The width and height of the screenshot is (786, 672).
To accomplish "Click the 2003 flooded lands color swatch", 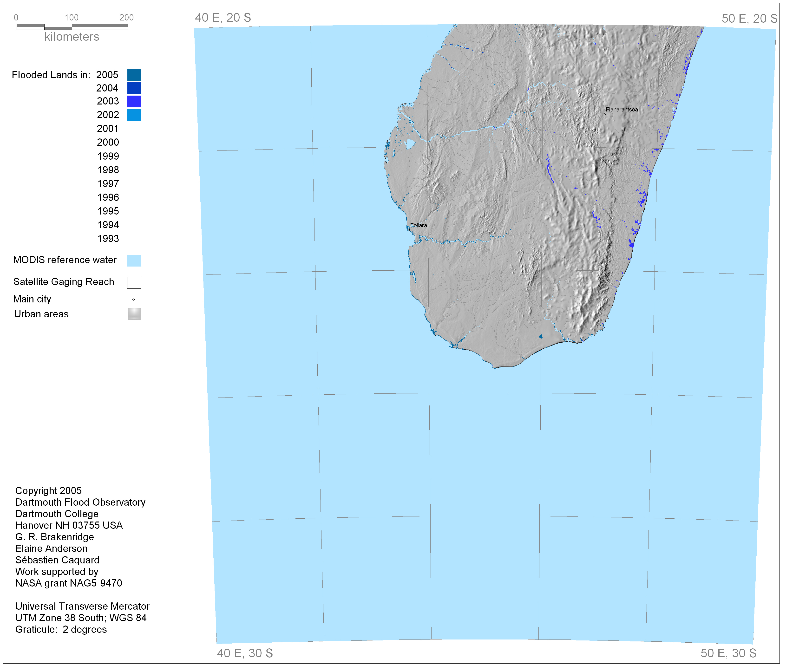I will click(134, 101).
